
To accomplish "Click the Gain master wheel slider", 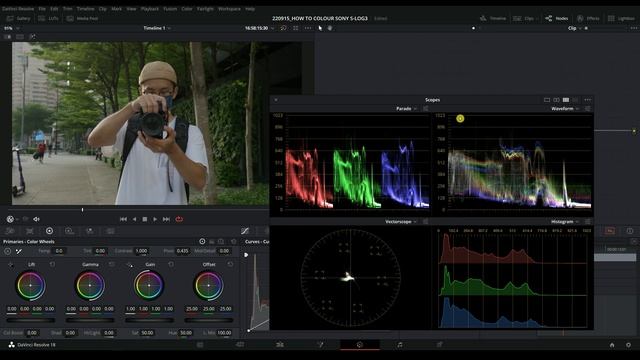I will click(149, 320).
